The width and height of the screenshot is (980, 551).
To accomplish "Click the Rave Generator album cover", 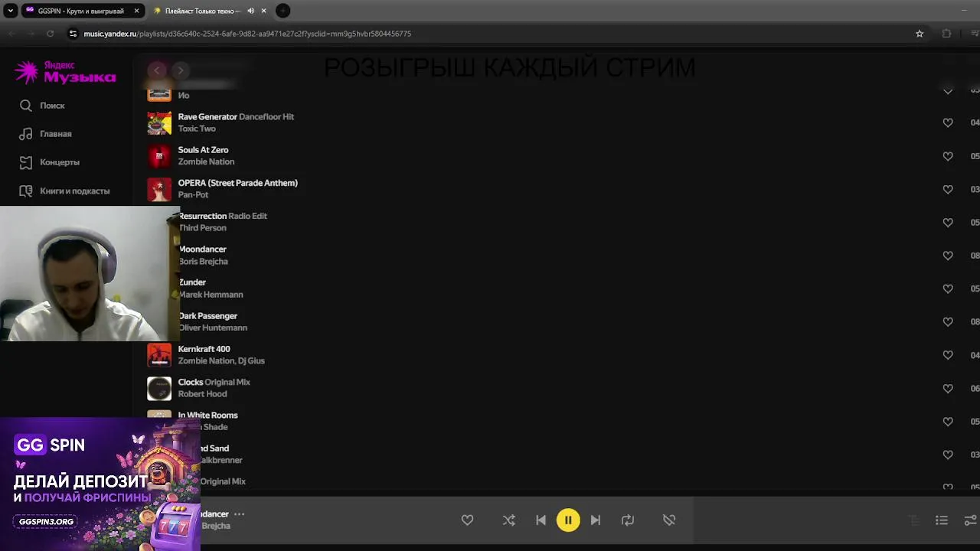I will click(x=159, y=122).
